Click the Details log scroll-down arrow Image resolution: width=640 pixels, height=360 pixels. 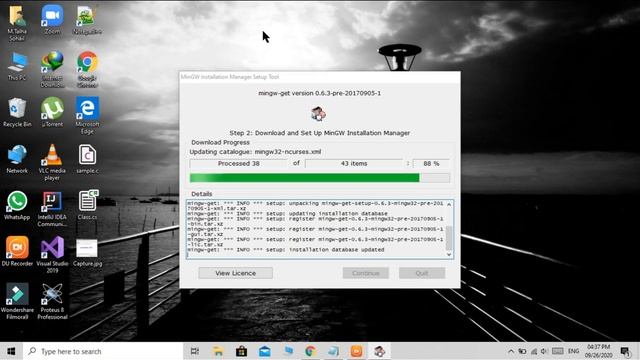[449, 254]
